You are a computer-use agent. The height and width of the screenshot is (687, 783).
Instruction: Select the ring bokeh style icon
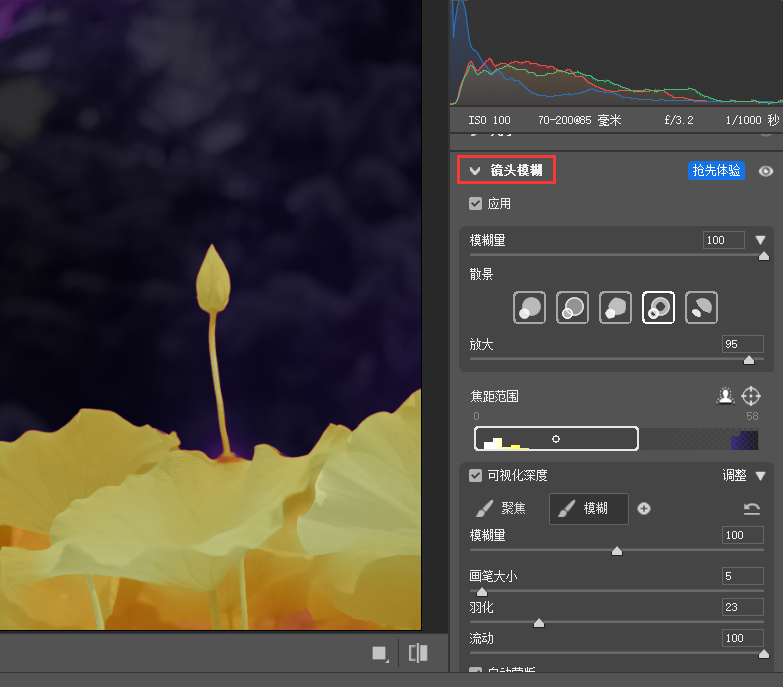tap(658, 308)
